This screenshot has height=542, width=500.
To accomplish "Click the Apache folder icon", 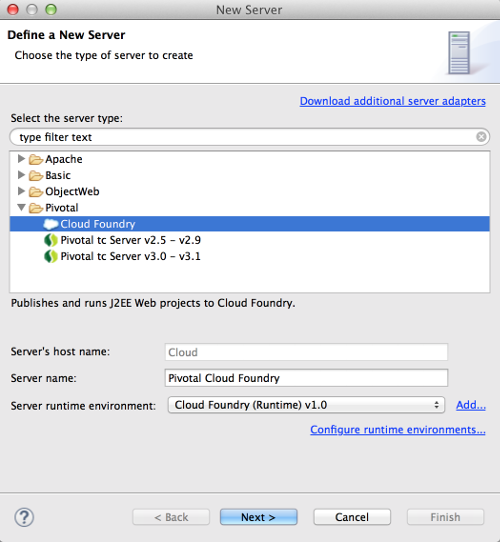I will [x=36, y=159].
